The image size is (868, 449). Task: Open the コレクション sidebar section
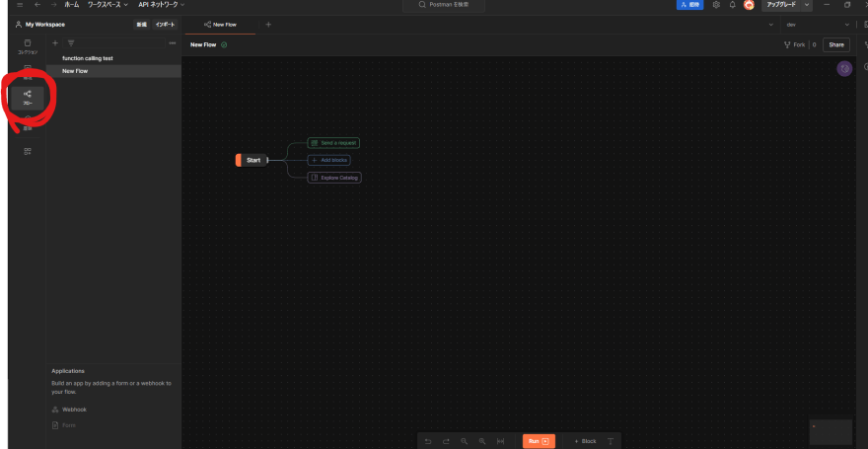click(x=28, y=46)
